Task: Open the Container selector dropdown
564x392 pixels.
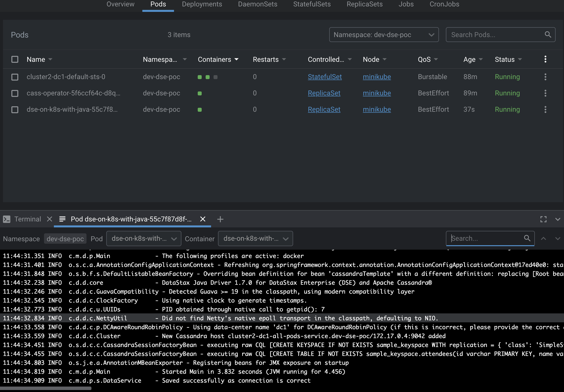Action: click(255, 239)
